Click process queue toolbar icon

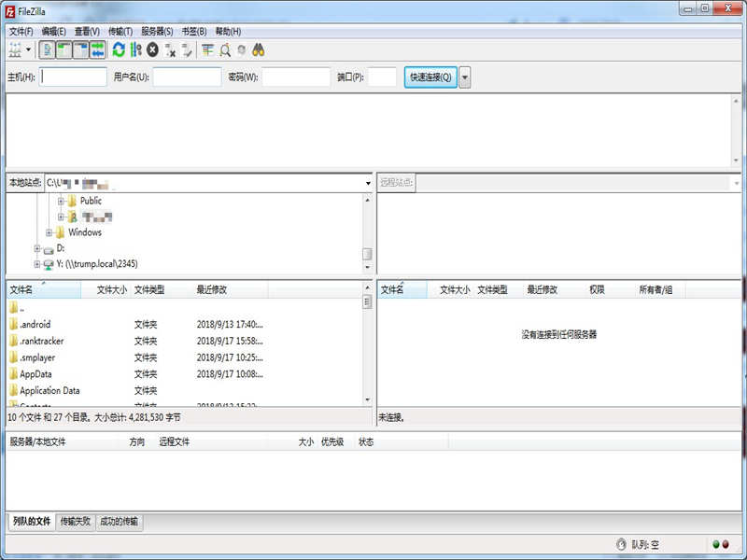[135, 49]
